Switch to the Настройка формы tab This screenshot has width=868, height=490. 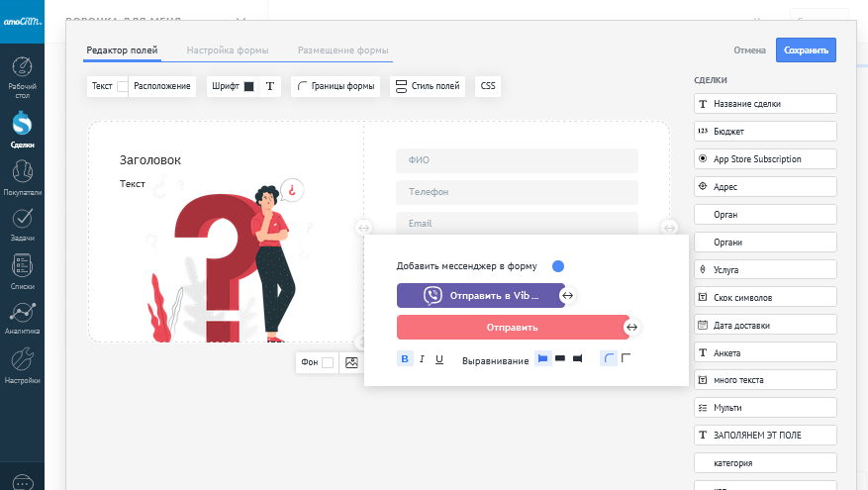pyautogui.click(x=228, y=49)
